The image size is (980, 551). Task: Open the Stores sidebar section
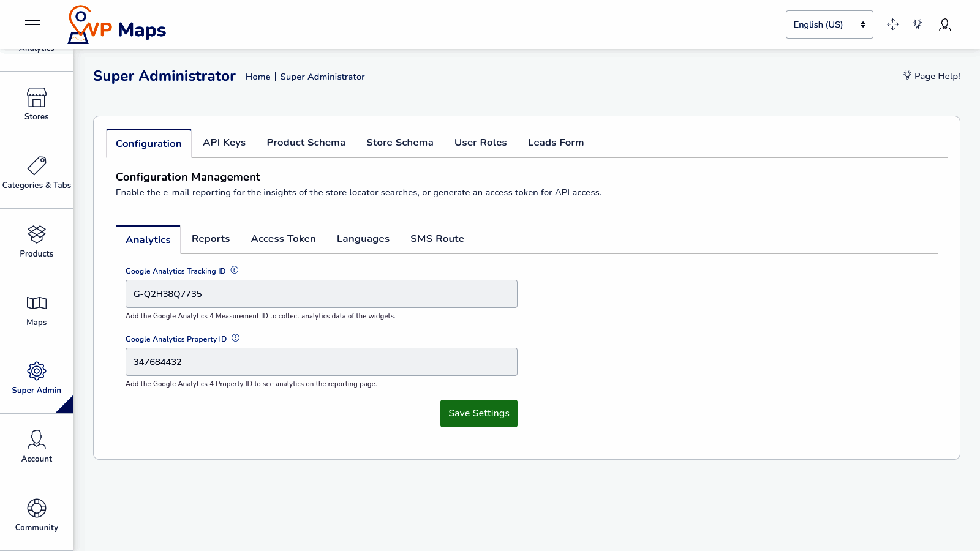(37, 105)
